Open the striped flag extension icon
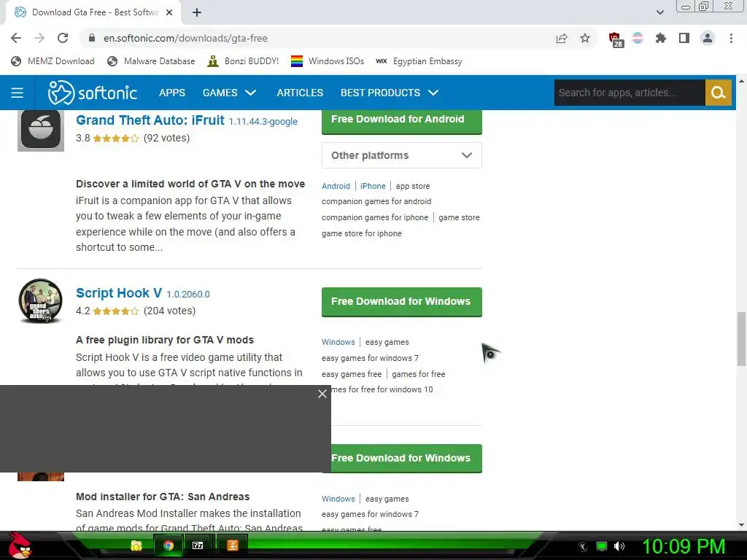The height and width of the screenshot is (560, 747). (x=638, y=38)
